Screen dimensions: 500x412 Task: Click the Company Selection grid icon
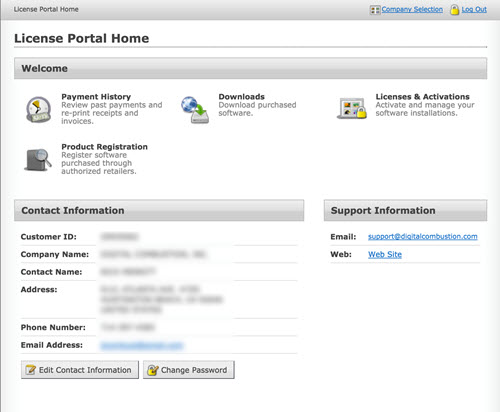(x=375, y=10)
